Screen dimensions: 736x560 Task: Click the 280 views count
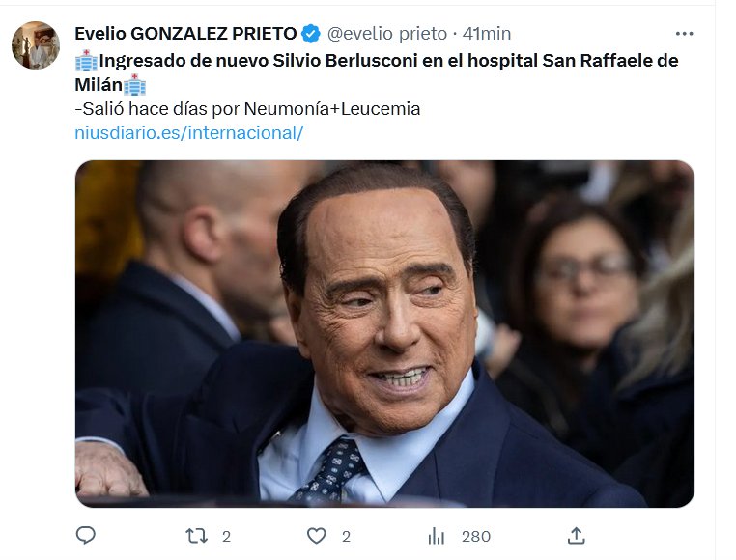click(x=475, y=536)
